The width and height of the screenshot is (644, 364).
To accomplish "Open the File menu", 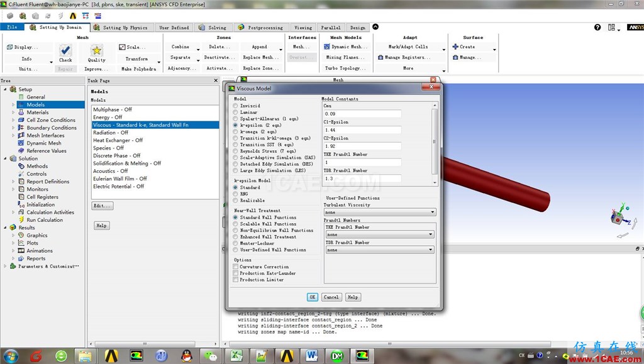I will point(12,27).
